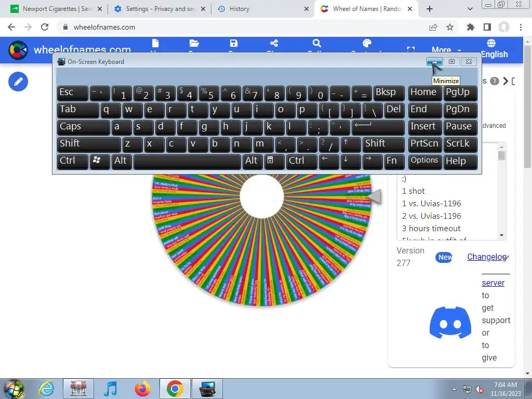532x399 pixels.
Task: Click the muted volume tray icon
Action: 480,389
